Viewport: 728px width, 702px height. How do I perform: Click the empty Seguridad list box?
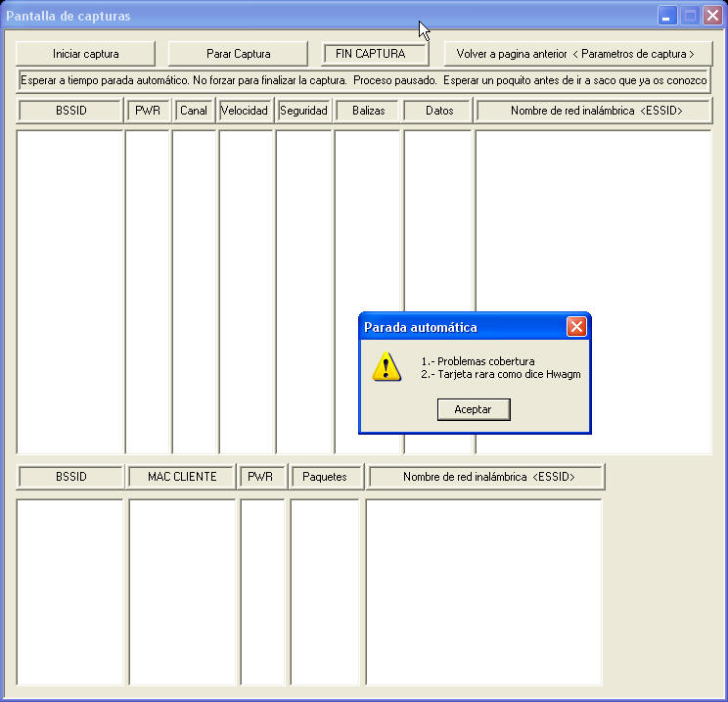[x=304, y=292]
